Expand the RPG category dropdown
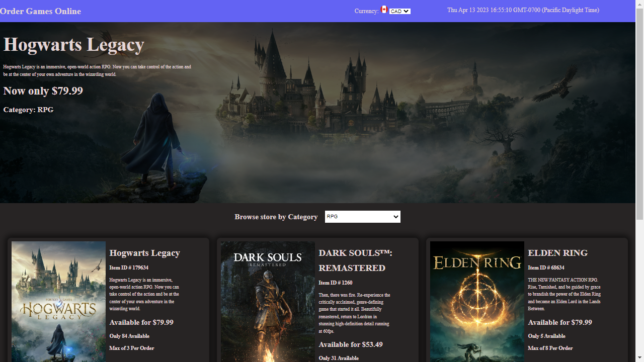The width and height of the screenshot is (644, 362). point(362,217)
